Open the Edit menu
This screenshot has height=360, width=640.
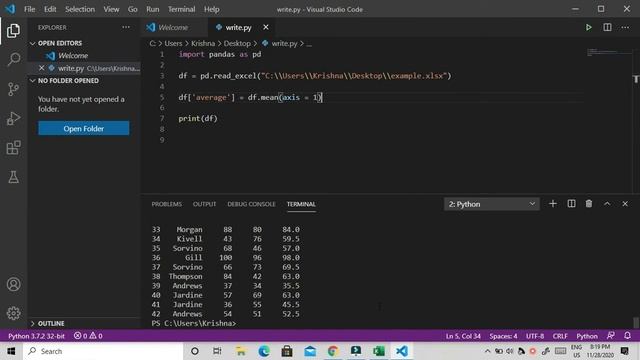coord(50,9)
